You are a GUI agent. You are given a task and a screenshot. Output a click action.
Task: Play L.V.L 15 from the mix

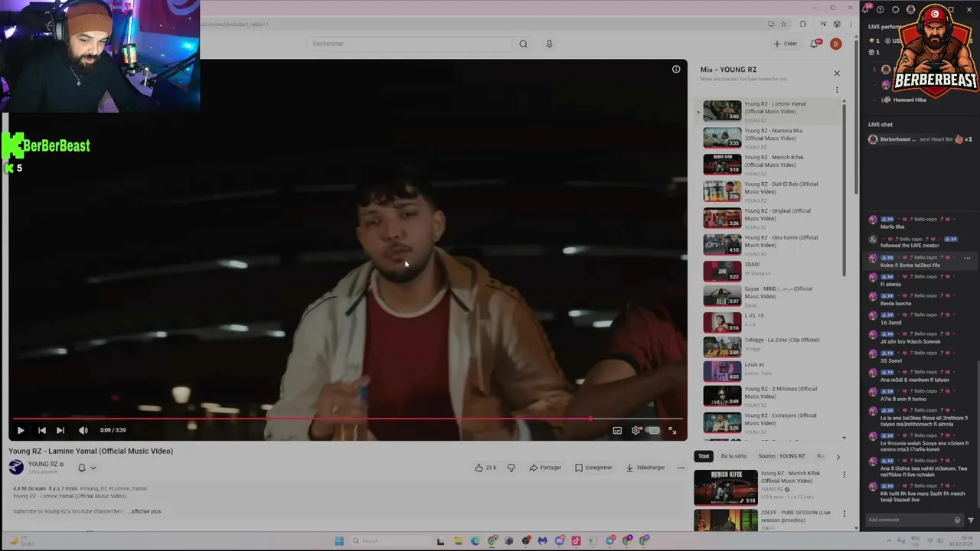(772, 321)
